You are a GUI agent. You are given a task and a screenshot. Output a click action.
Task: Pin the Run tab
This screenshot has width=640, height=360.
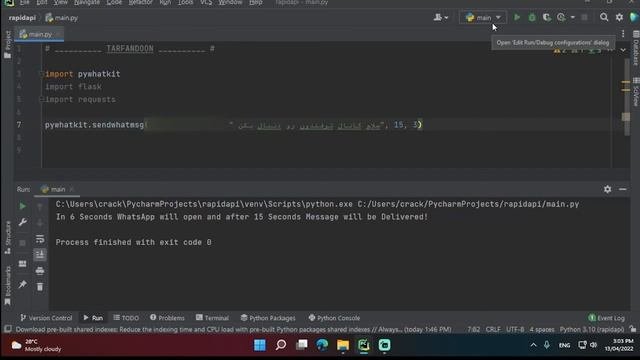(x=22, y=284)
